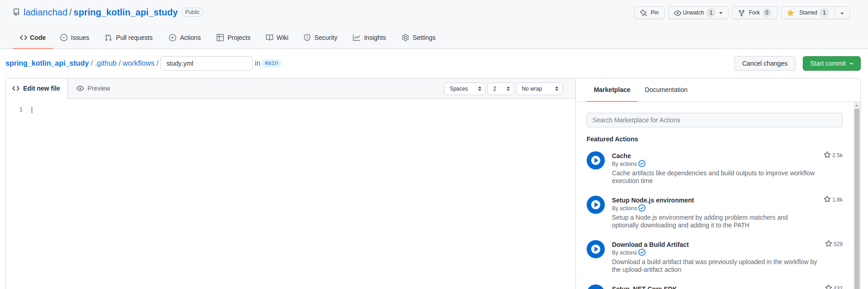Open the Unwatch options dropdown caret

721,13
